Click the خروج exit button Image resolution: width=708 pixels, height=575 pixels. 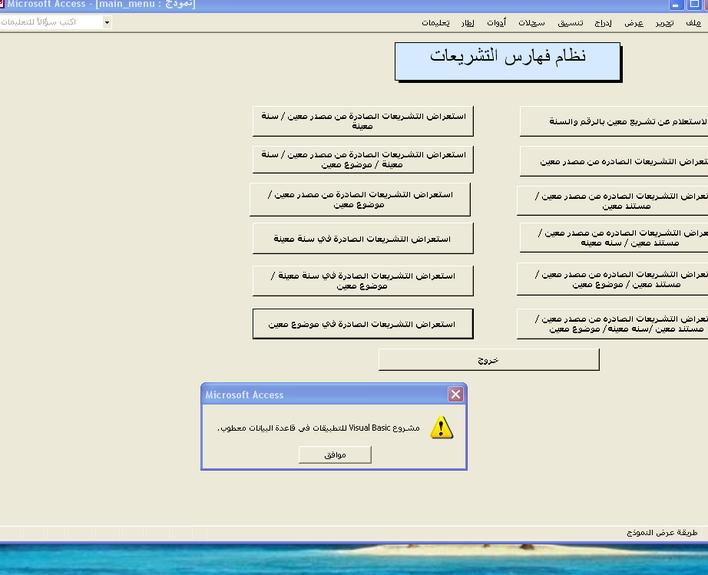pos(488,359)
